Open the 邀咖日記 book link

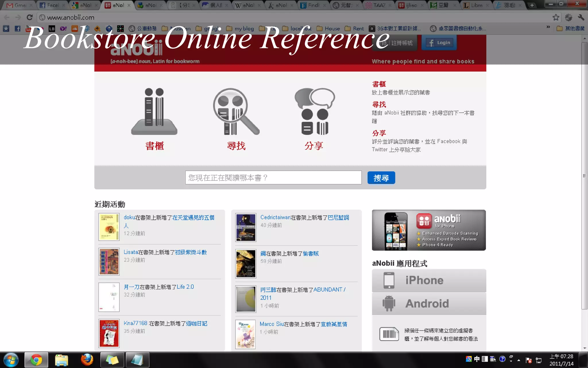pos(197,323)
